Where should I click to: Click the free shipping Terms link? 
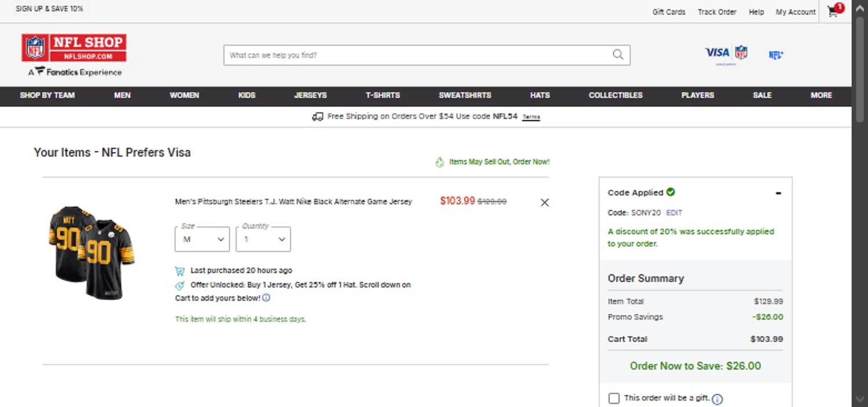click(x=531, y=117)
